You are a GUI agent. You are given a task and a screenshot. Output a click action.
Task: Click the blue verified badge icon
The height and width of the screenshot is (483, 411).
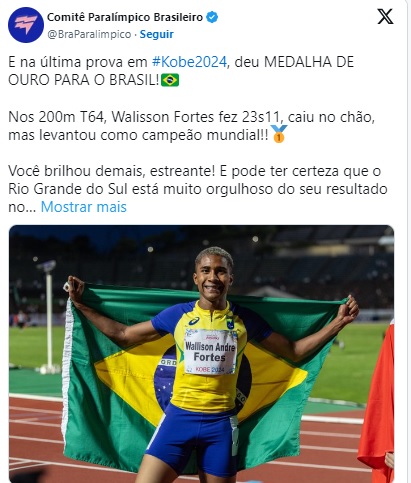pyautogui.click(x=212, y=17)
